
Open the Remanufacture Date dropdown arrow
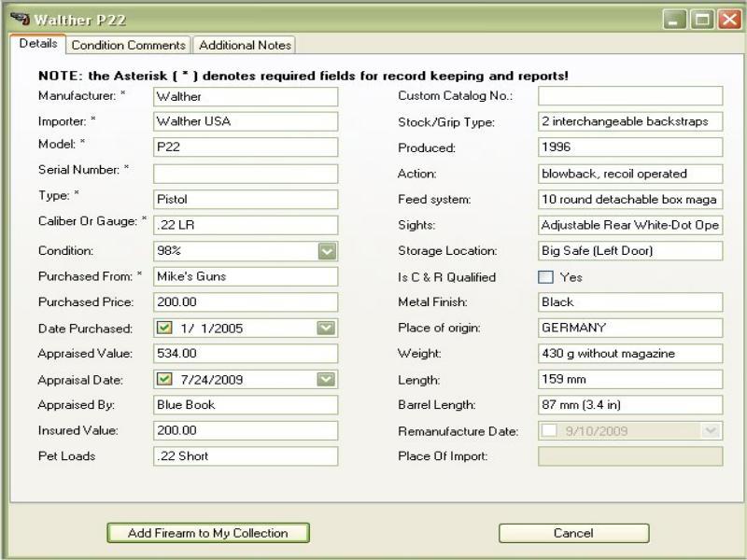pos(711,430)
